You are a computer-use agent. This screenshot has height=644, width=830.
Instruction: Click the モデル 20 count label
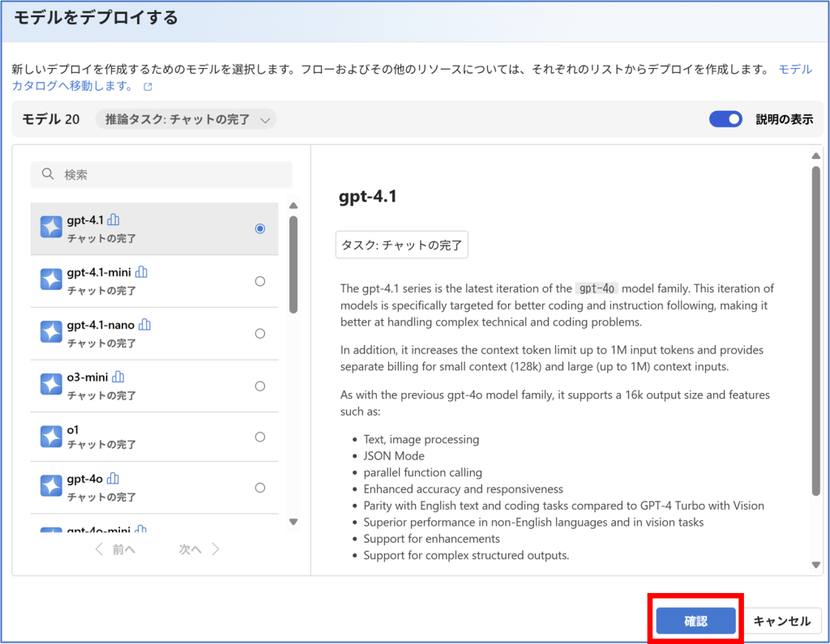tap(51, 119)
